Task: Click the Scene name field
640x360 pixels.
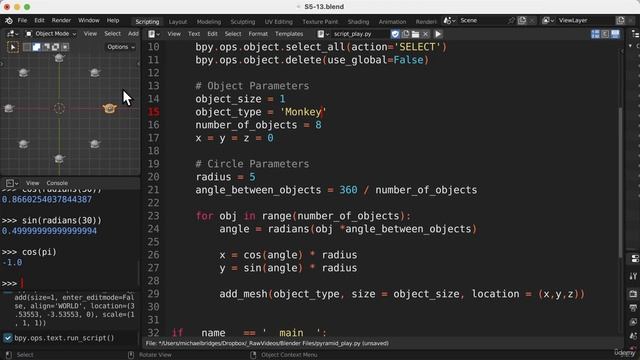Action: pos(482,20)
